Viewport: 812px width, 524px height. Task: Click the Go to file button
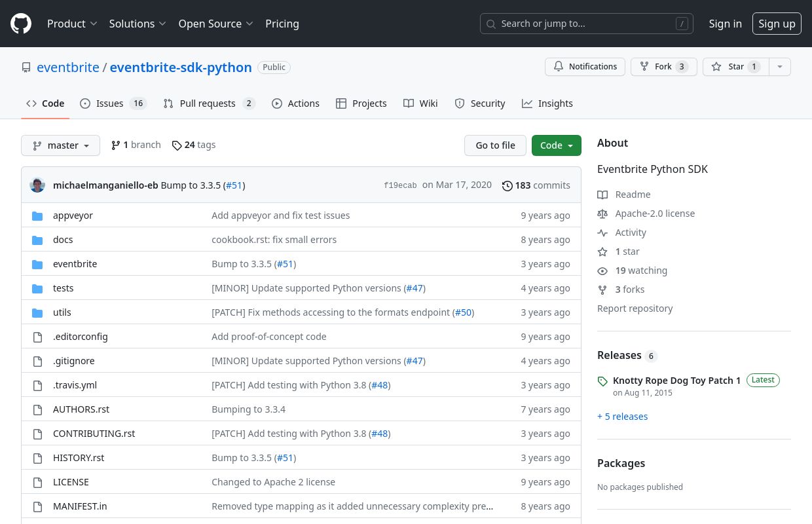point(495,145)
